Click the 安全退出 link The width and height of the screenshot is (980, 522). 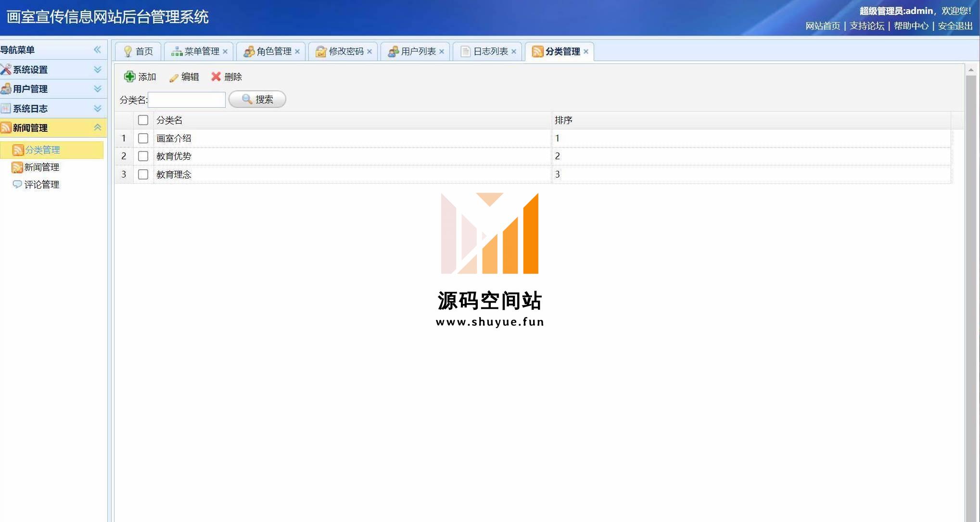coord(955,26)
